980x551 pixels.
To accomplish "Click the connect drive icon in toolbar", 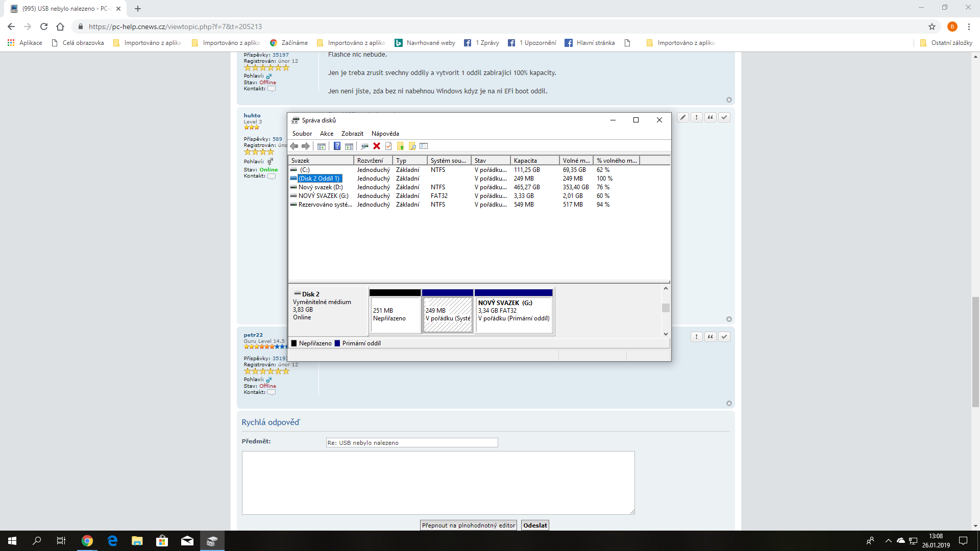I will coord(364,146).
